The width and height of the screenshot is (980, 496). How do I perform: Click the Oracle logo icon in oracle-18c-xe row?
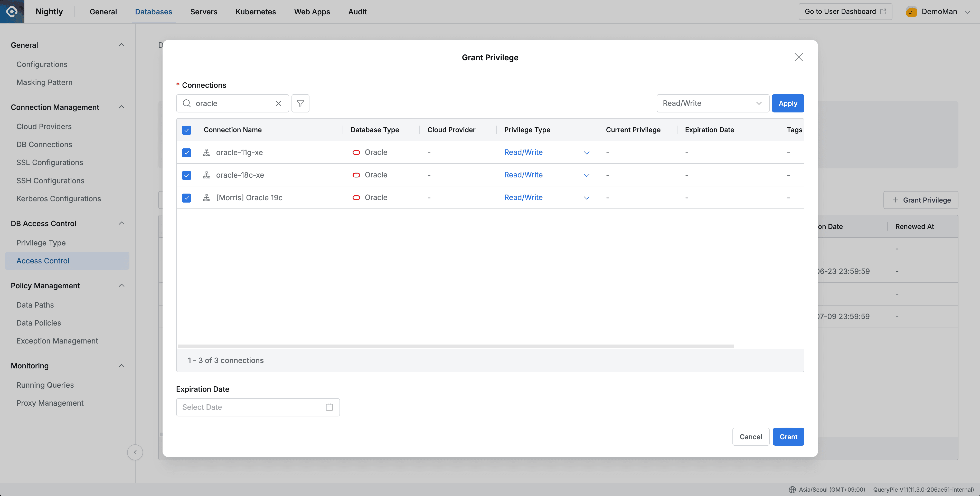coord(356,175)
